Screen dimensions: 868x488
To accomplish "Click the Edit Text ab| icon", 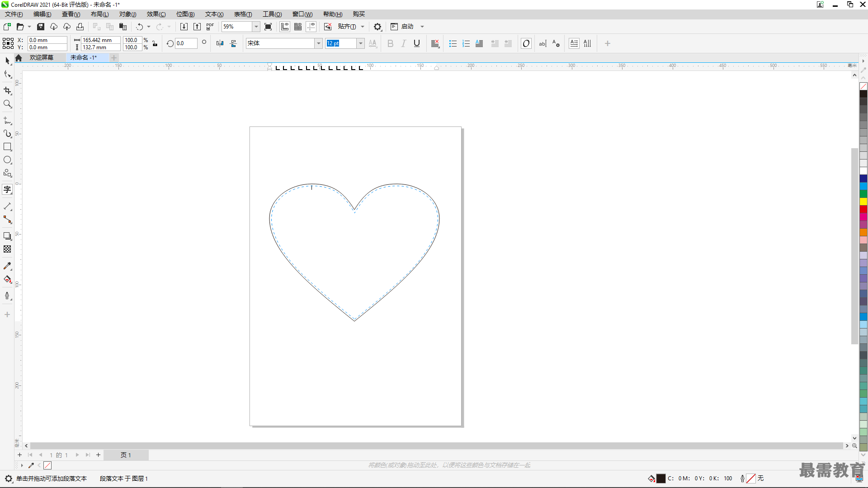I will pos(543,43).
